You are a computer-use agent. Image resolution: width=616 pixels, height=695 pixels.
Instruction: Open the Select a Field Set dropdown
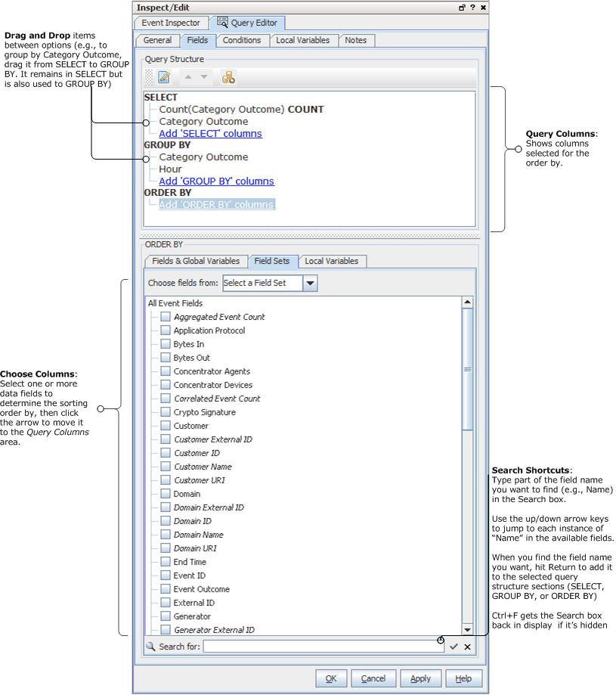click(x=310, y=283)
